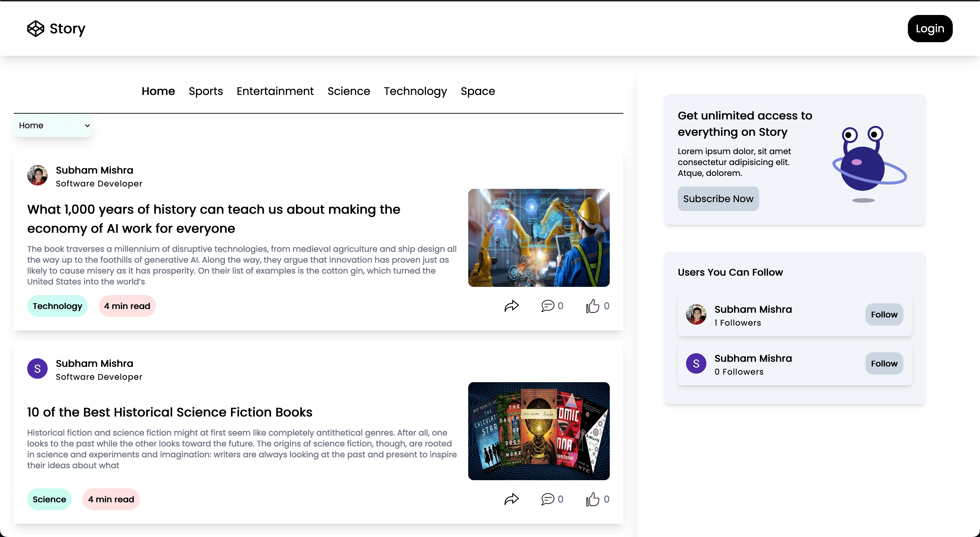980x537 pixels.
Task: Select the Technology tag on first article
Action: (x=58, y=306)
